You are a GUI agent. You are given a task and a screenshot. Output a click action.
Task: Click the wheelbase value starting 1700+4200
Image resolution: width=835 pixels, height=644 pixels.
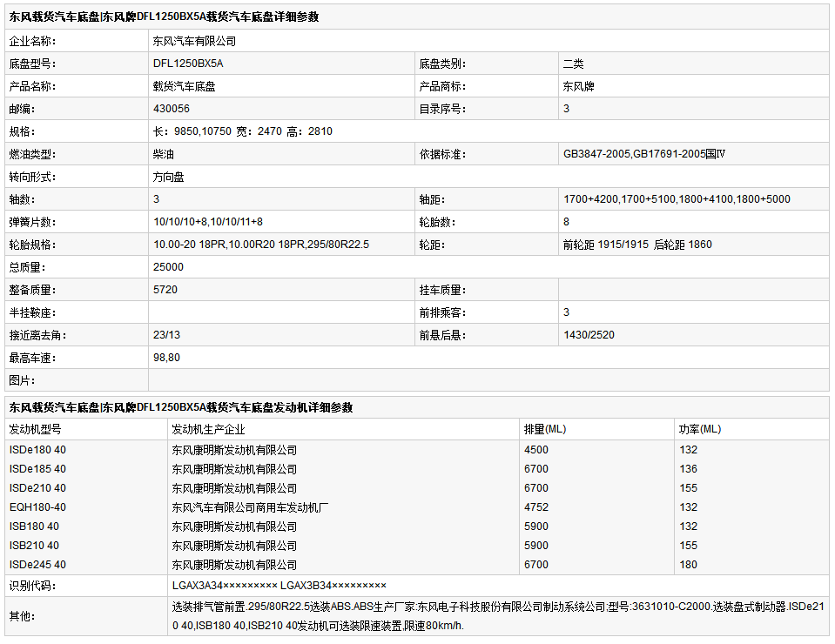coord(677,199)
